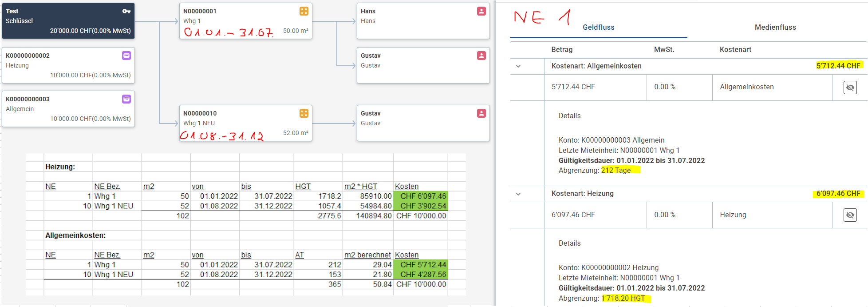Click orange unit icon on N00000010 card
The image size is (868, 307).
[304, 113]
